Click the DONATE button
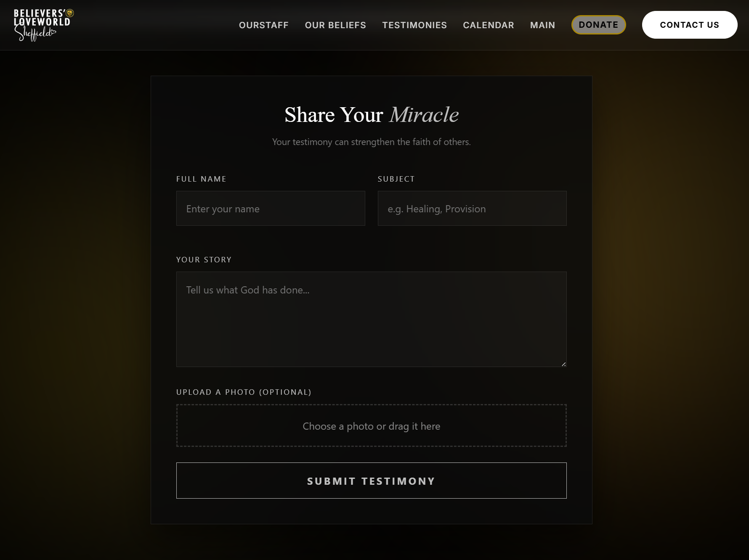This screenshot has width=749, height=560. coord(598,25)
